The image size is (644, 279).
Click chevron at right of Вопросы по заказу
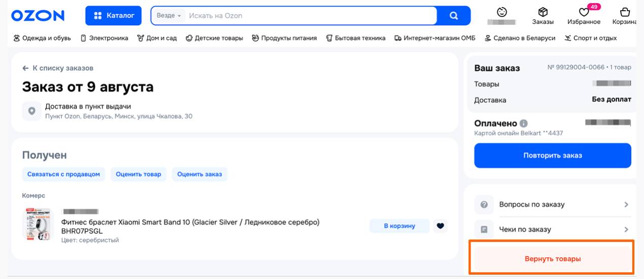click(626, 205)
